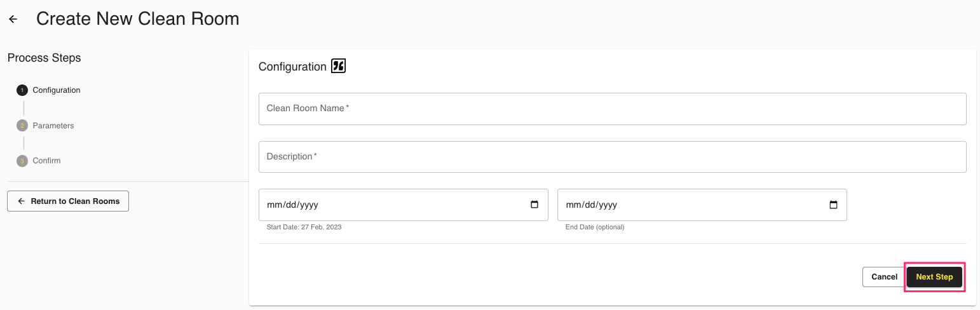This screenshot has height=310, width=980.
Task: Open the start date calendar picker icon
Action: coord(534,205)
